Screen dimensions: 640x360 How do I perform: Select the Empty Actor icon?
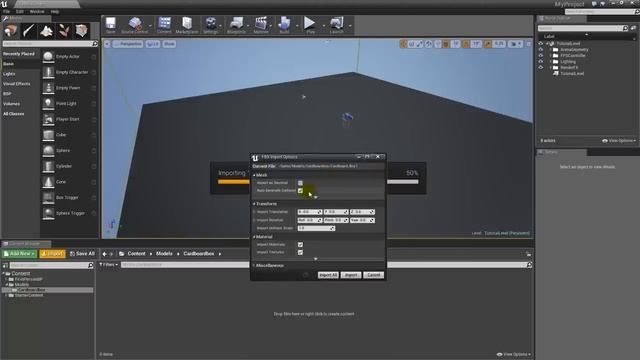click(x=48, y=56)
